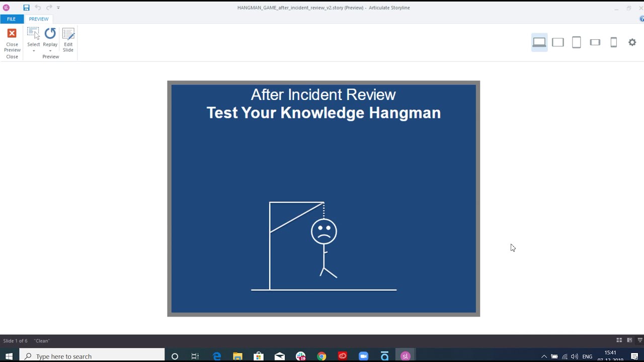Switch preview to tablet portrait
Image resolution: width=644 pixels, height=362 pixels.
[x=577, y=42]
